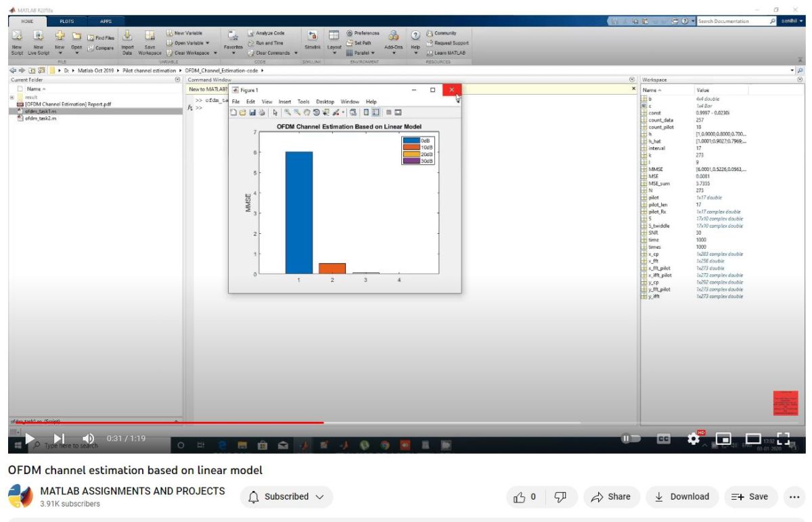Click the 10dB orange legend swatch

pos(411,147)
